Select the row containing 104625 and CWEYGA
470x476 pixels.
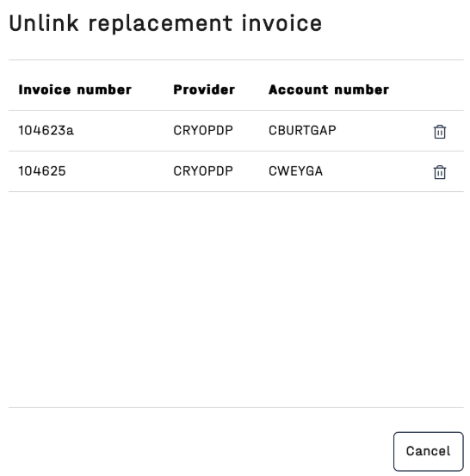tap(236, 171)
